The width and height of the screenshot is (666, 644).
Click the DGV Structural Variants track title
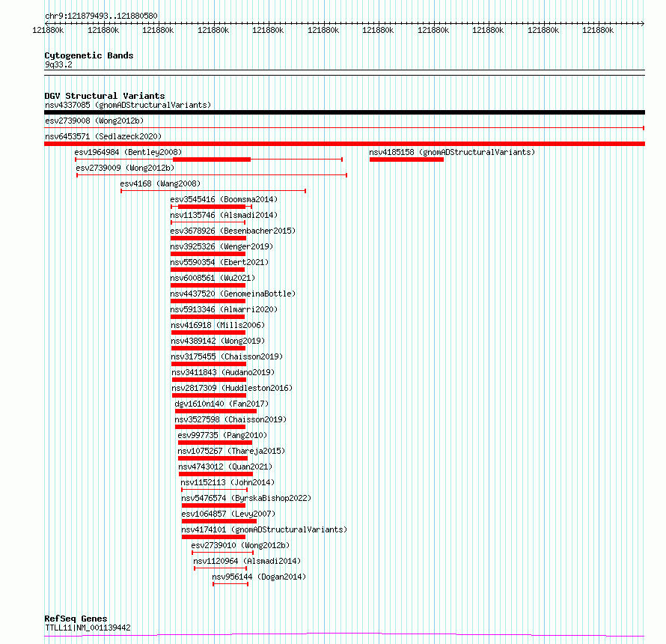[105, 96]
